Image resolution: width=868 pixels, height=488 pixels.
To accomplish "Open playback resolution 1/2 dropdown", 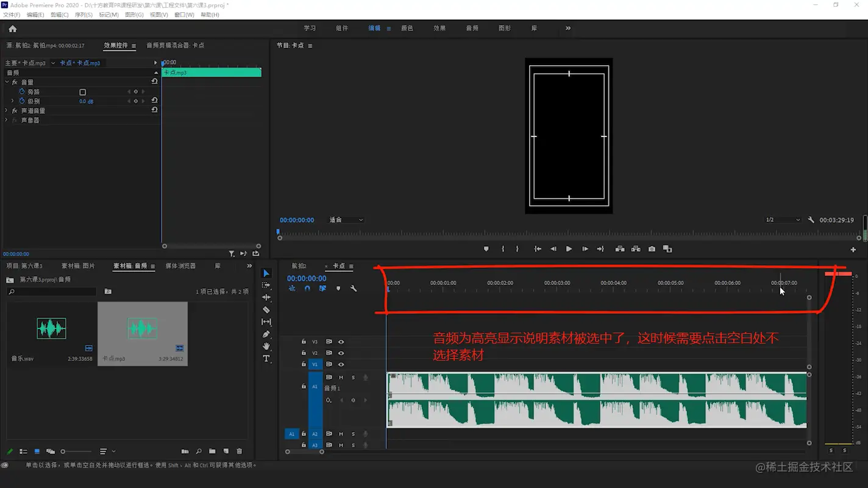I will click(x=782, y=220).
